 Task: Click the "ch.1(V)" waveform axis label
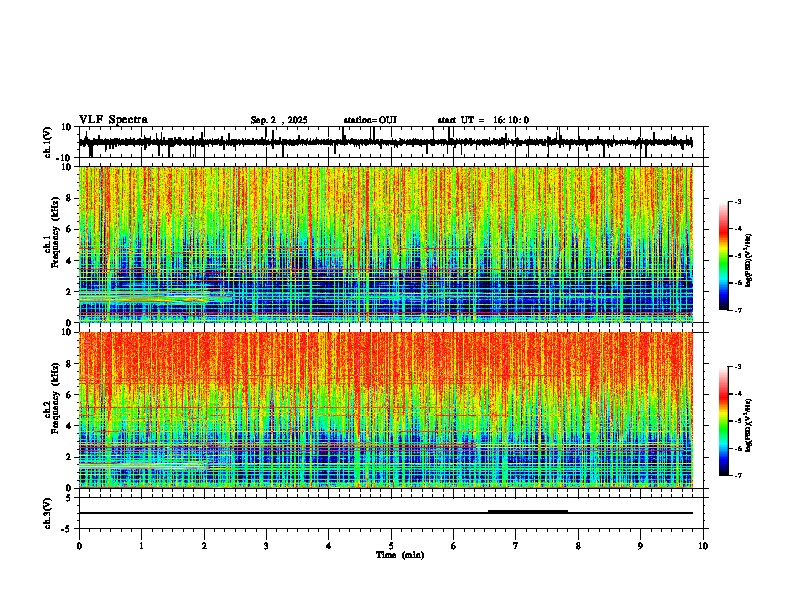(x=48, y=142)
